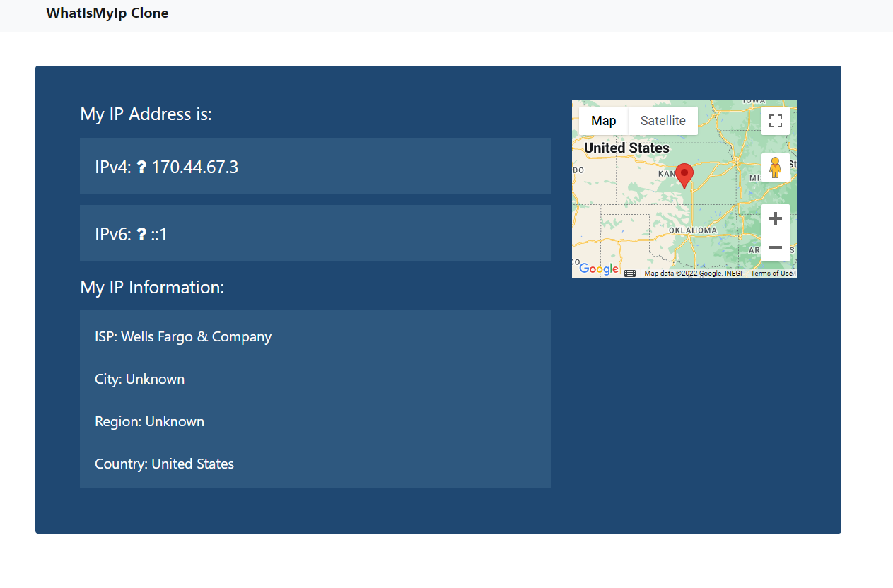Image resolution: width=893 pixels, height=588 pixels.
Task: Click the fullscreen map icon
Action: tap(775, 121)
